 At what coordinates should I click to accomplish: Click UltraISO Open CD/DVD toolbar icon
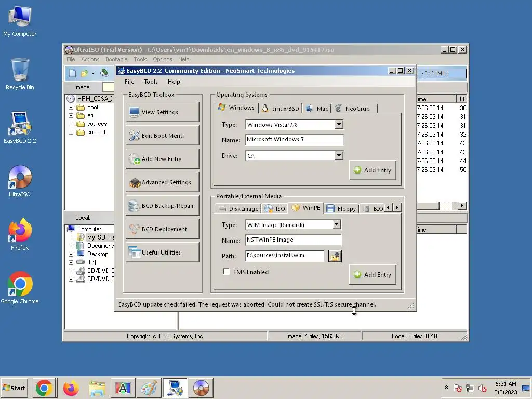pos(104,73)
